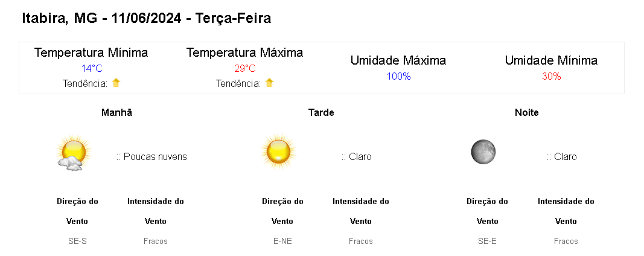Click the SE-E night wind direction

(488, 241)
